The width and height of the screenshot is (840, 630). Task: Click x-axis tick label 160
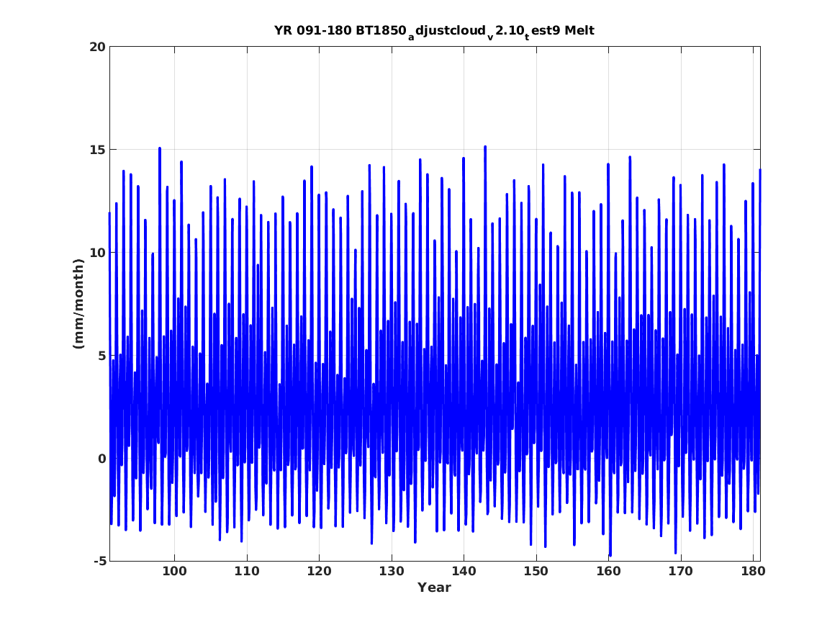608,571
